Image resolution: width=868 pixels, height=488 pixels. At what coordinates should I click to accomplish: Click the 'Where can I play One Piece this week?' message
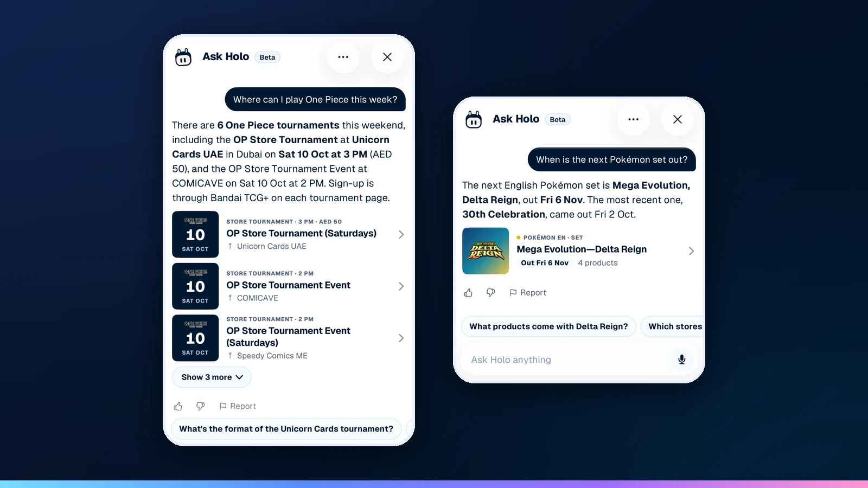coord(315,99)
